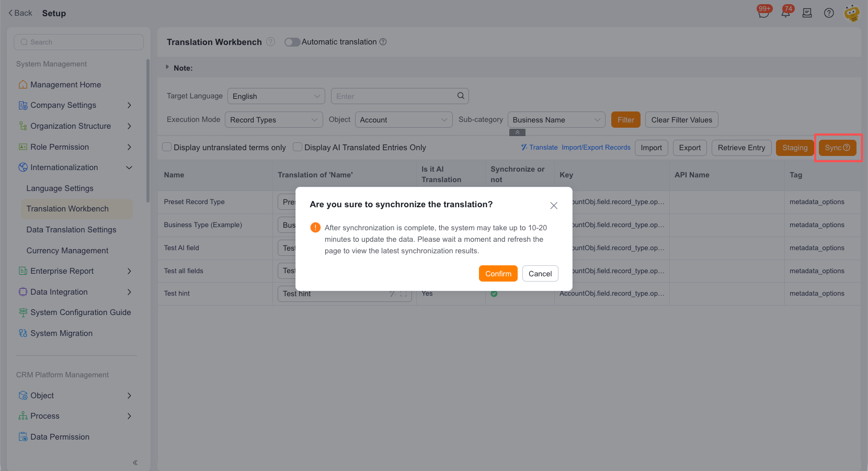868x471 pixels.
Task: Open Data Translation Settings
Action: (x=72, y=230)
